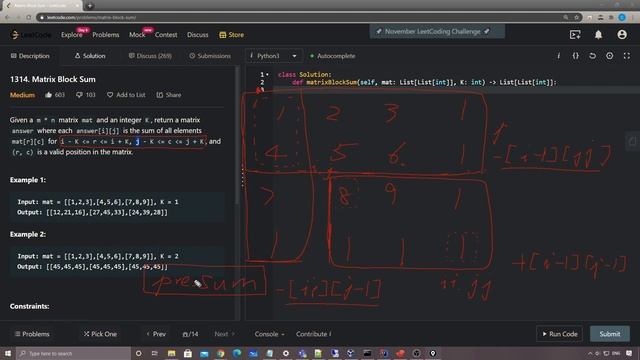The image size is (640, 360).
Task: Go to the Next problem
Action: (224, 334)
